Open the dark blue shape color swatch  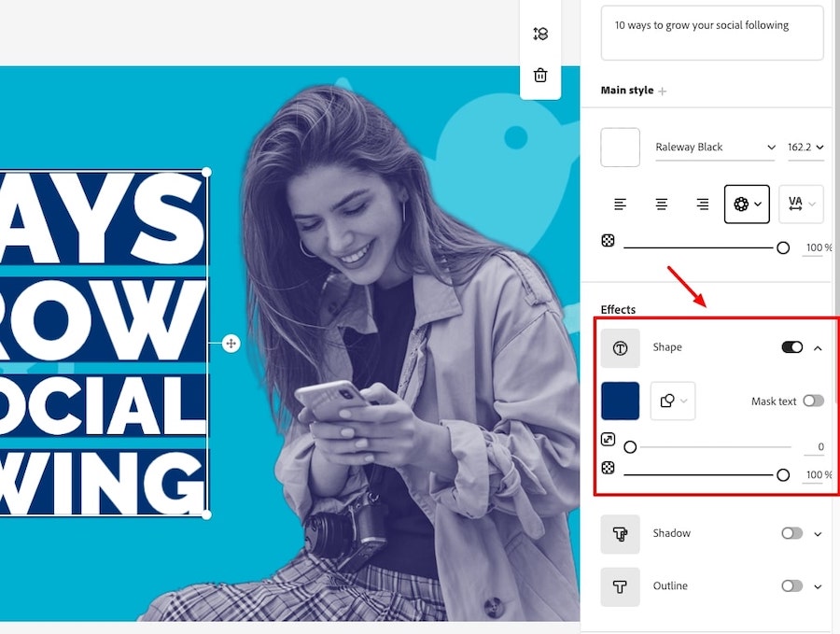621,401
